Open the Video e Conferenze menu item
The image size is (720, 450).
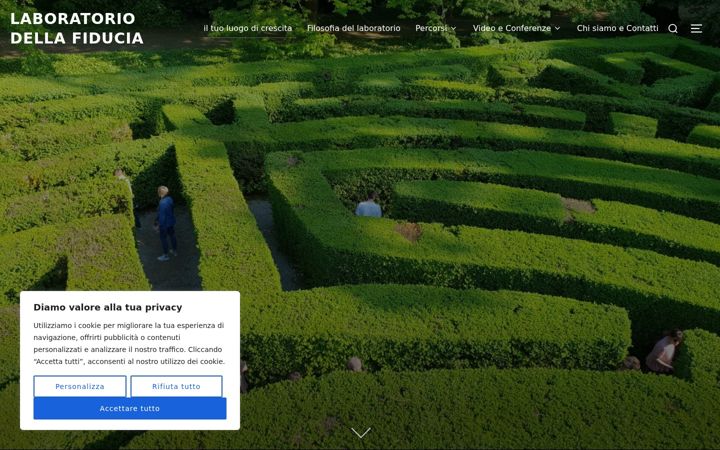coord(512,28)
